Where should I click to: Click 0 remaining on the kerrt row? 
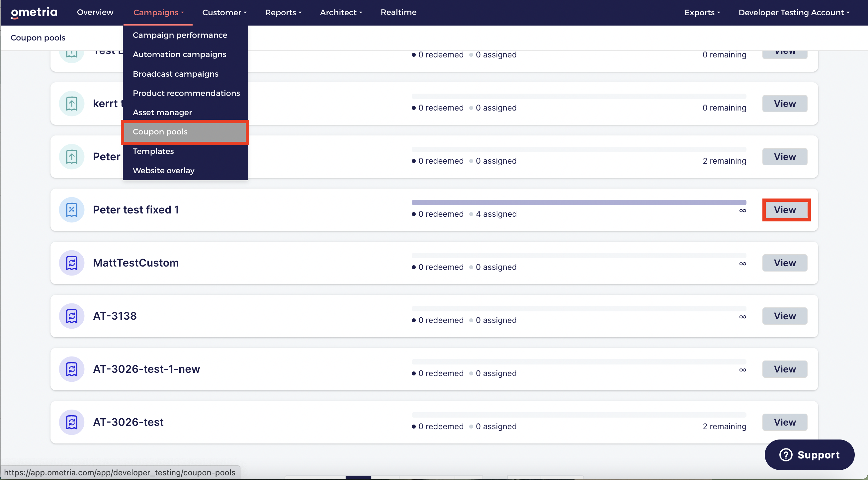tap(725, 108)
